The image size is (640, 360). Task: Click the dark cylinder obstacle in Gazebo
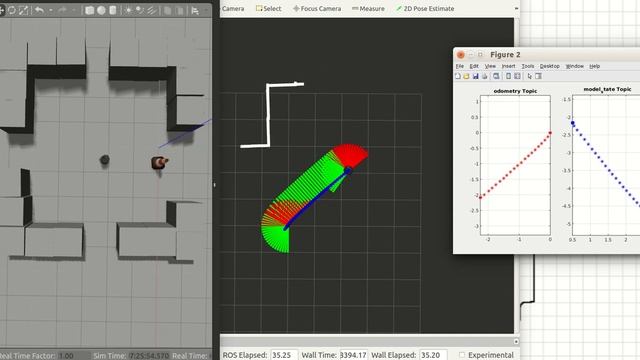click(104, 160)
